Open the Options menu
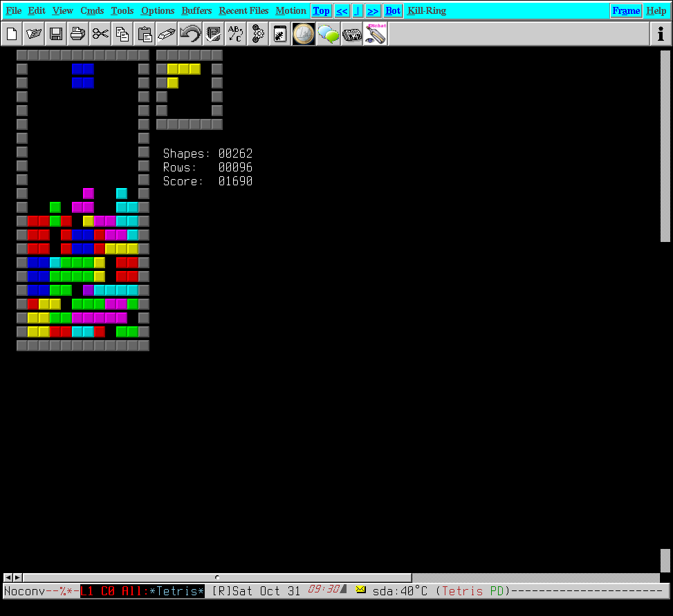This screenshot has width=673, height=616. pyautogui.click(x=158, y=11)
